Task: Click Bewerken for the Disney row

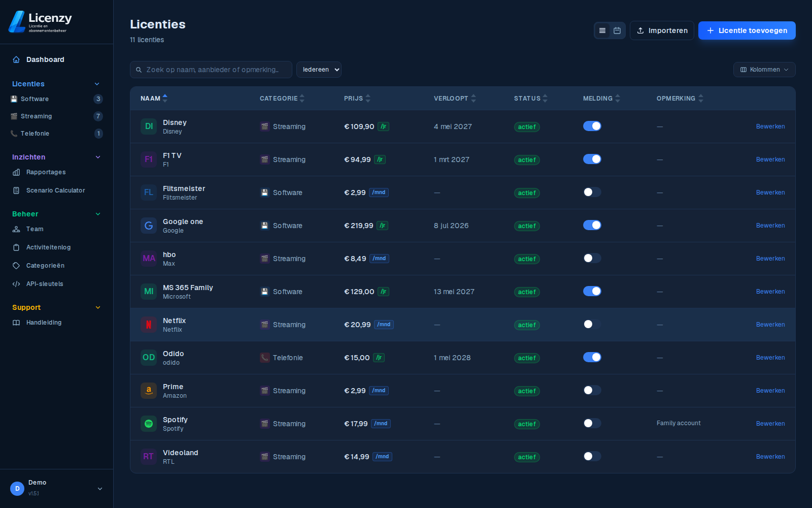Action: pyautogui.click(x=770, y=126)
